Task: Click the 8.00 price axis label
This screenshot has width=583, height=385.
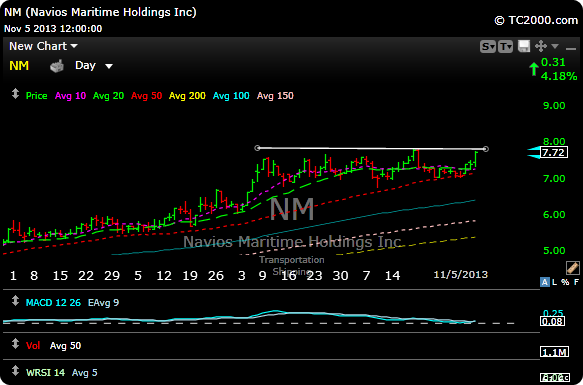Action: point(554,142)
